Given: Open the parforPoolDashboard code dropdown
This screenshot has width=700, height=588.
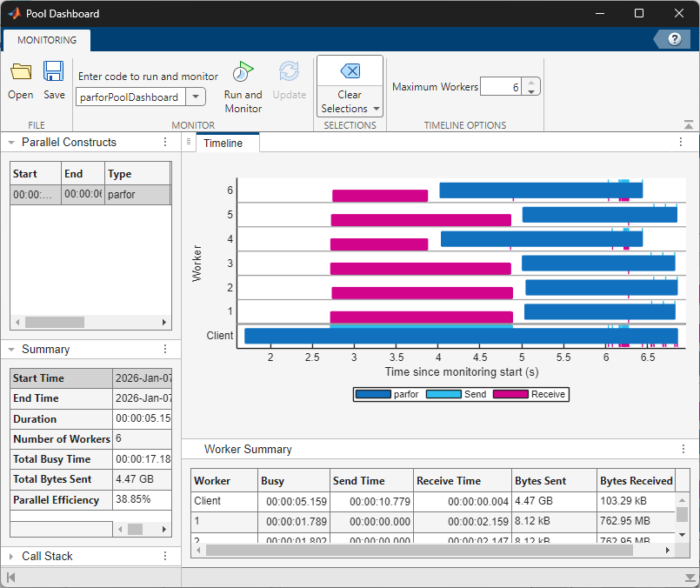Looking at the screenshot, I should pos(197,97).
